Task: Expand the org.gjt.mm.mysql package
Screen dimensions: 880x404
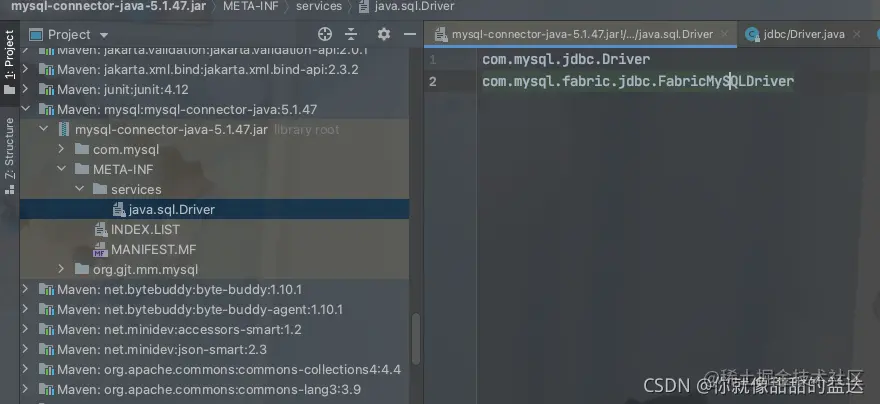Action: point(62,269)
